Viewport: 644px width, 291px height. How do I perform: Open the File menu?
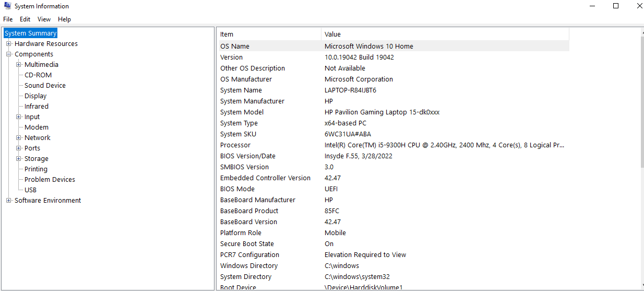tap(8, 19)
